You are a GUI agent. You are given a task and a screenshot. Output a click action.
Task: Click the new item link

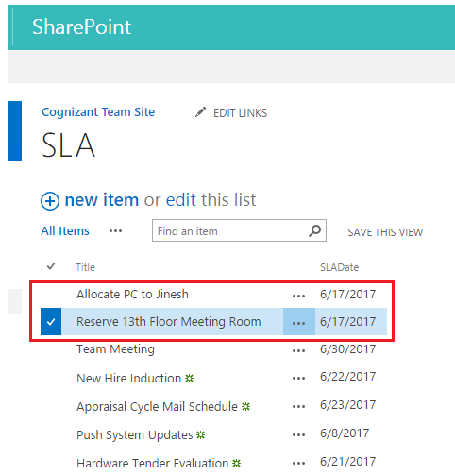[x=102, y=200]
